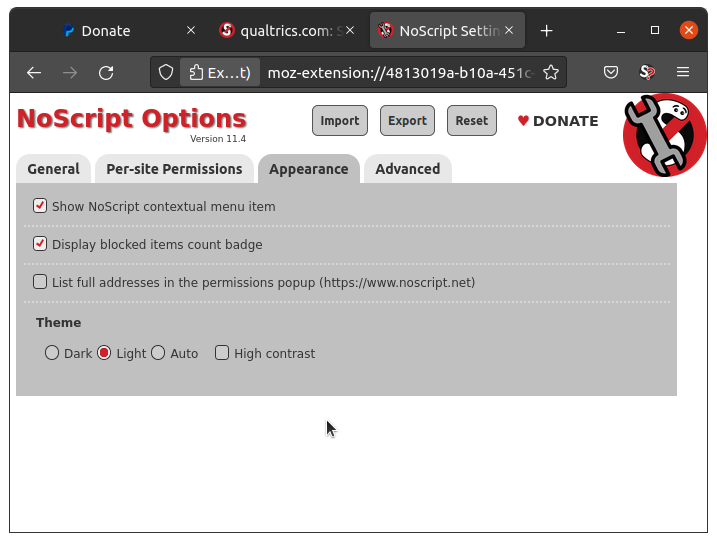Image resolution: width=717 pixels, height=542 pixels.
Task: Click the Version 11.4 text
Action: pos(218,139)
